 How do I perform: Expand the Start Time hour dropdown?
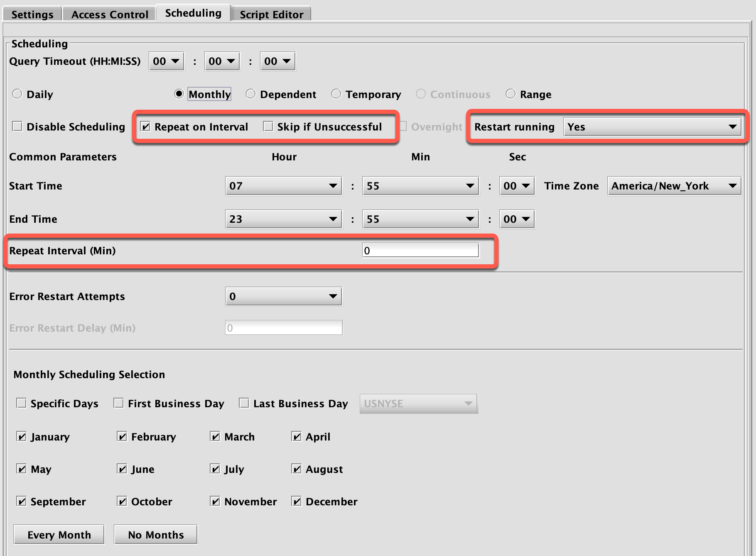283,186
